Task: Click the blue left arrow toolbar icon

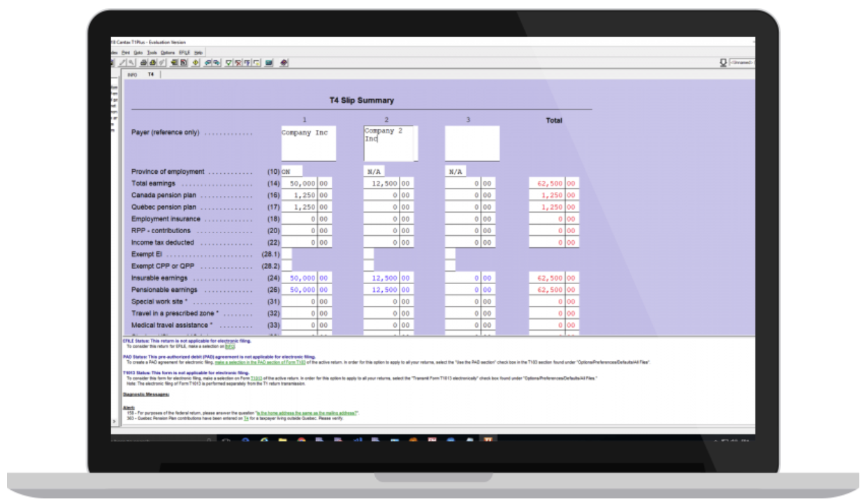Action: (x=207, y=63)
